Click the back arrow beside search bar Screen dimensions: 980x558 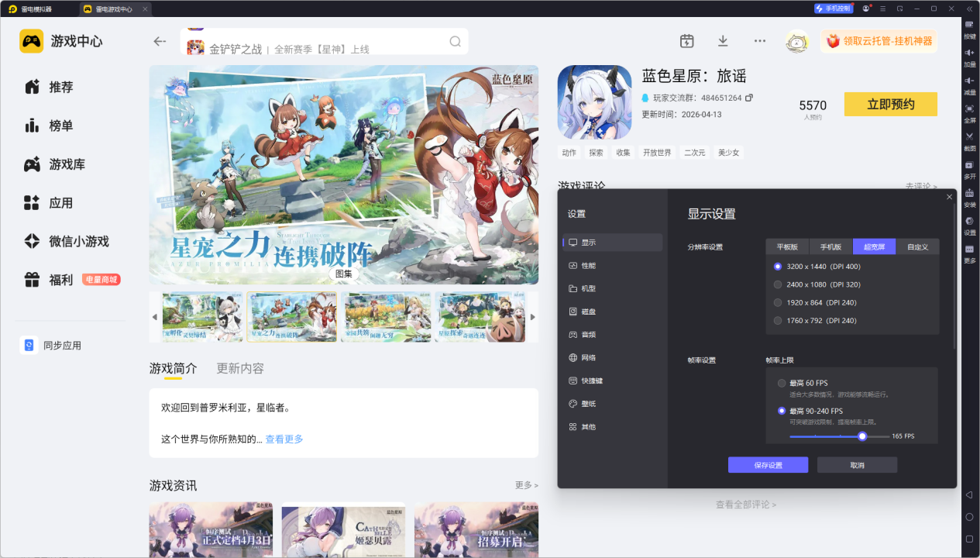[x=160, y=41]
